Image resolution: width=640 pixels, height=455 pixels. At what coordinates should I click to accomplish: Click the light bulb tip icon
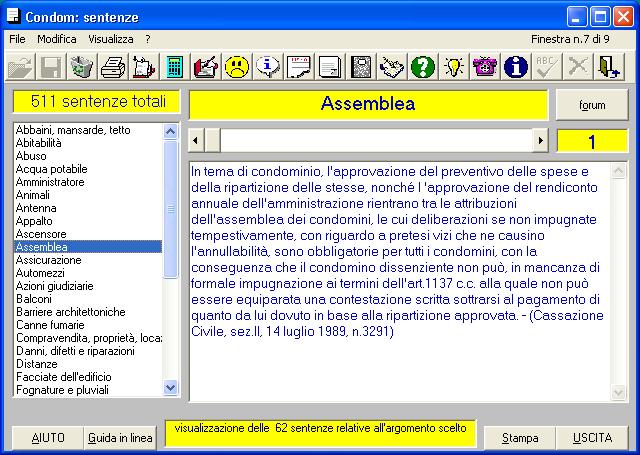click(x=453, y=67)
